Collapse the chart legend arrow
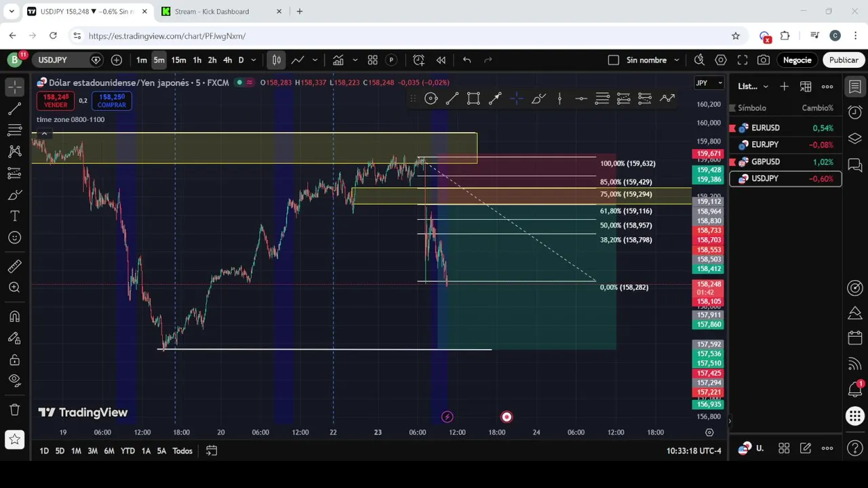 (44, 134)
